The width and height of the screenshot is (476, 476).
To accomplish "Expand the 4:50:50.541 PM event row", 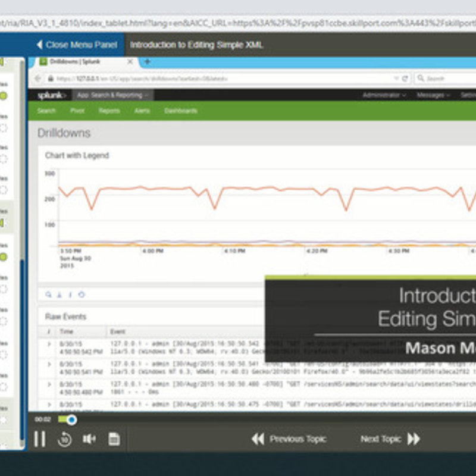I will point(49,364).
